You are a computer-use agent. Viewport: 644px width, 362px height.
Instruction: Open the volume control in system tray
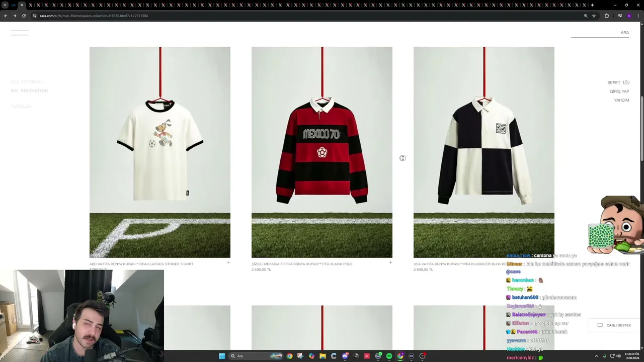click(x=619, y=356)
